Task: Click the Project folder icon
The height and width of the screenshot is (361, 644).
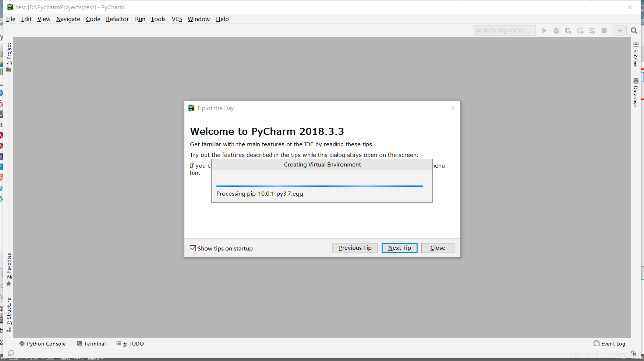Action: pyautogui.click(x=9, y=70)
